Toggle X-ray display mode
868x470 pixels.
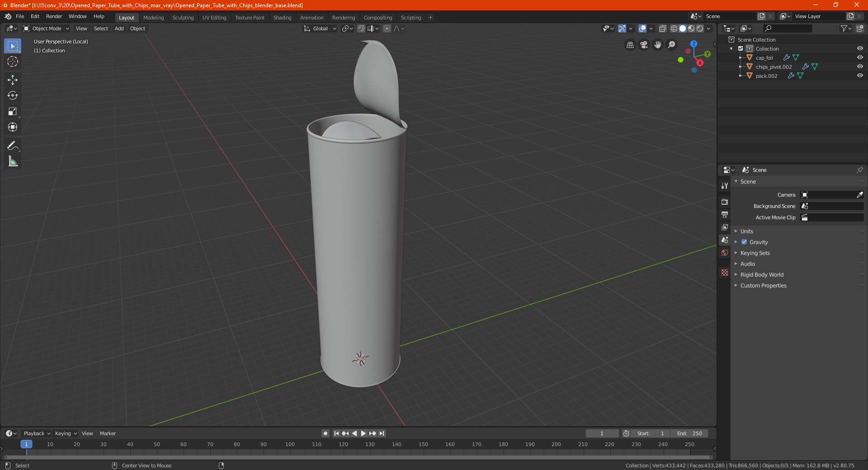(662, 28)
